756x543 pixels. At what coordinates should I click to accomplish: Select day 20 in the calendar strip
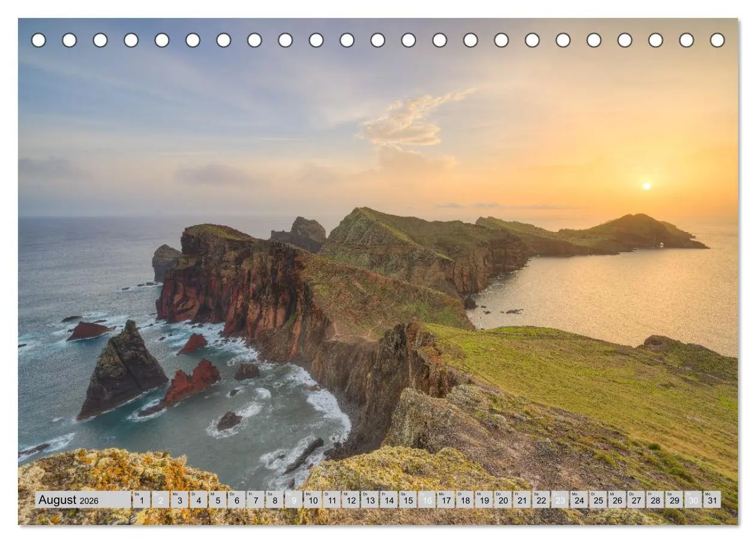point(503,500)
